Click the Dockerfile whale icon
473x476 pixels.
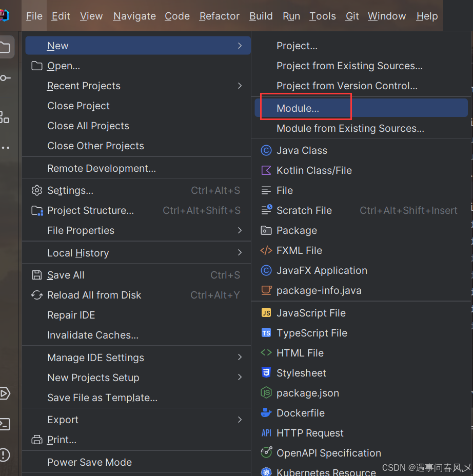(x=266, y=413)
